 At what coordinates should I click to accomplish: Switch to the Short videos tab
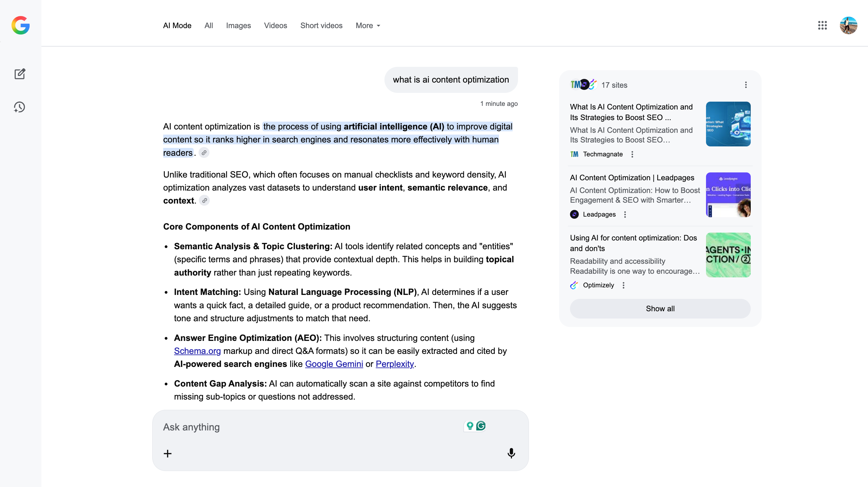coord(321,26)
